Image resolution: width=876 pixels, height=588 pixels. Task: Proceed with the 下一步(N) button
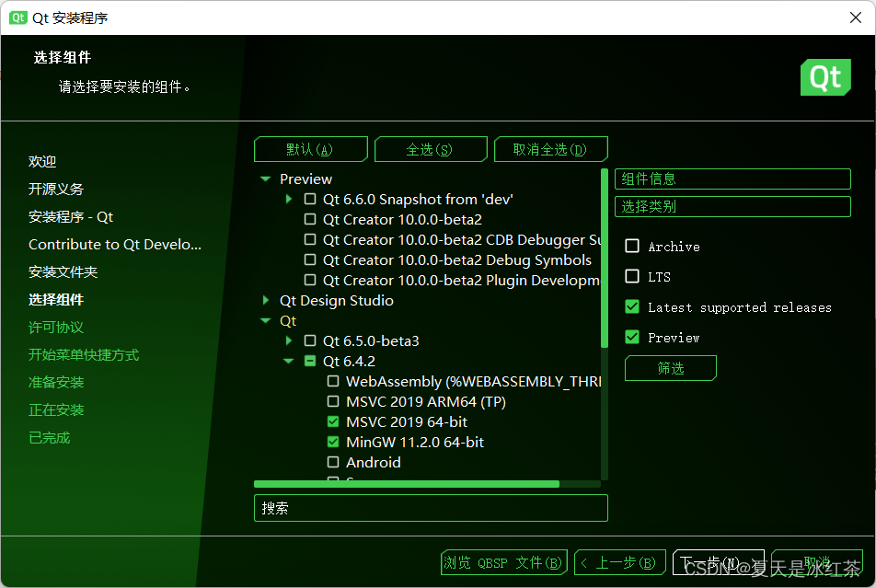point(719,562)
